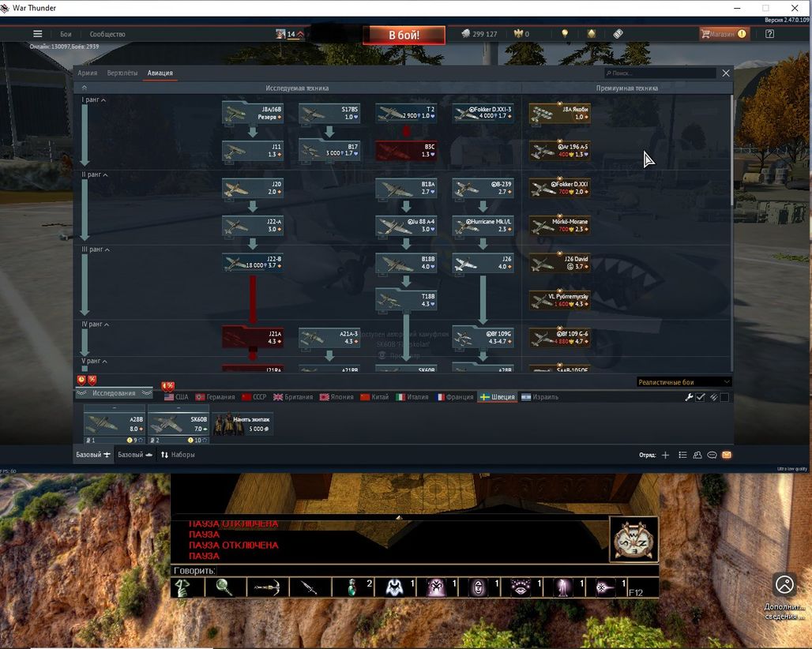Open the Наборы presets button

[x=178, y=455]
